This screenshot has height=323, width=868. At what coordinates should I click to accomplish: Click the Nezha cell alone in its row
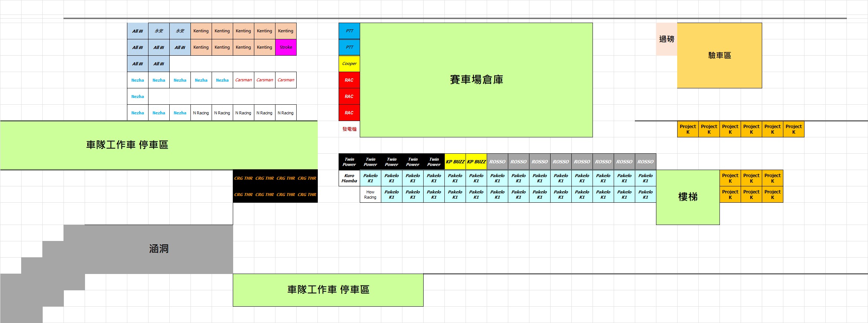click(x=137, y=96)
